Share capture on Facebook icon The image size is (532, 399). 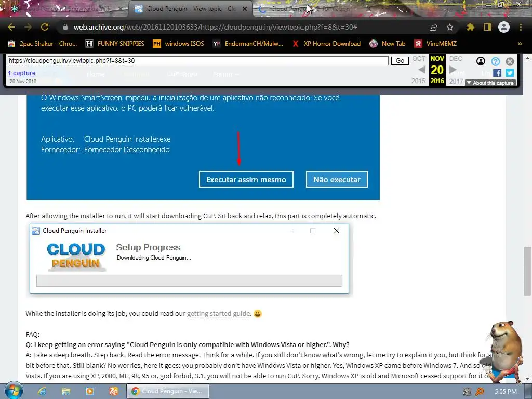click(x=497, y=73)
